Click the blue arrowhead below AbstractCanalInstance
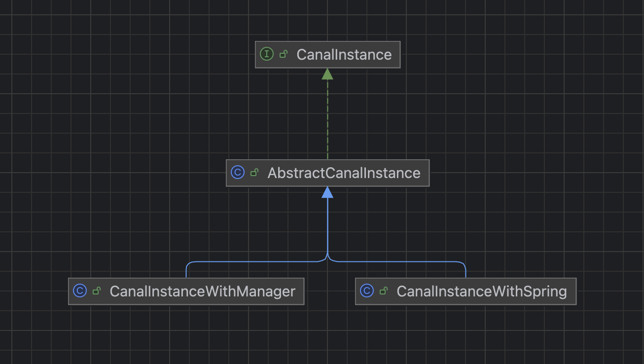This screenshot has height=364, width=644. coord(327,192)
